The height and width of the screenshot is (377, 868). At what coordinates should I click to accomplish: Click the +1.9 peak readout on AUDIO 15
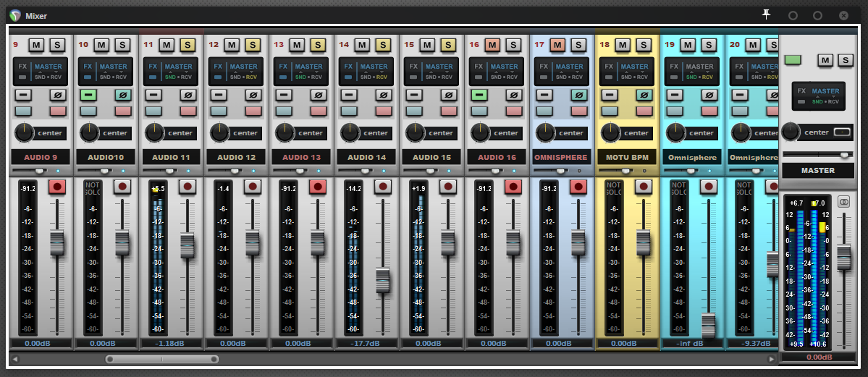pyautogui.click(x=418, y=189)
